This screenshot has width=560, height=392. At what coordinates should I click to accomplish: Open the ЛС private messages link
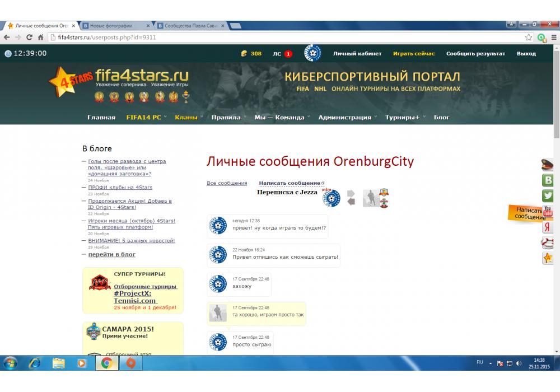(277, 54)
